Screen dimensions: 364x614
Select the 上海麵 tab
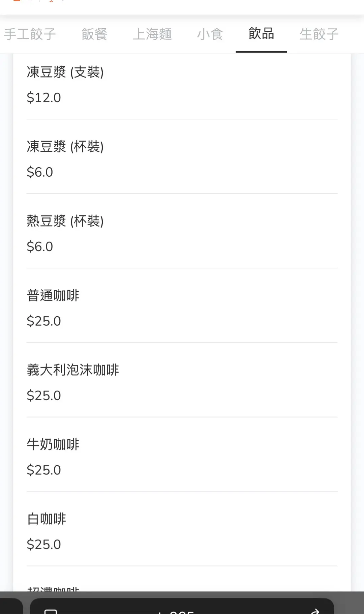152,34
